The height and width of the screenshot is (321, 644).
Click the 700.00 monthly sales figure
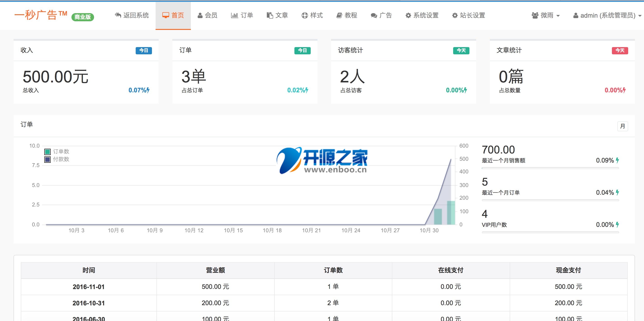click(x=498, y=150)
